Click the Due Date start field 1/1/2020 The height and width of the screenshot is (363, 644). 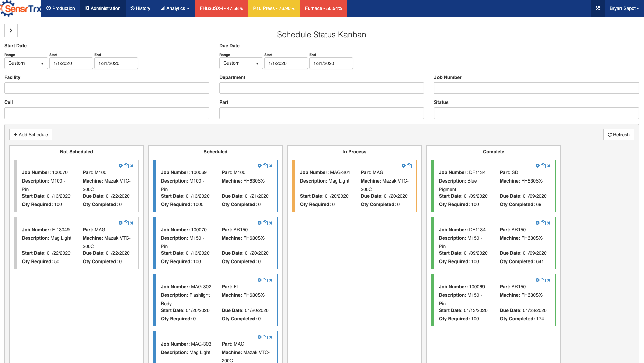286,63
